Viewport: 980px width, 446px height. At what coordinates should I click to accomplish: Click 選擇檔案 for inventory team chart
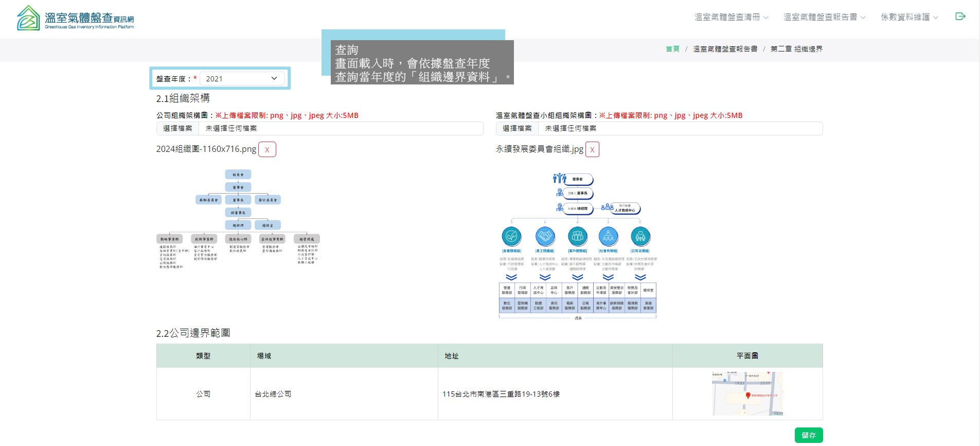point(517,128)
